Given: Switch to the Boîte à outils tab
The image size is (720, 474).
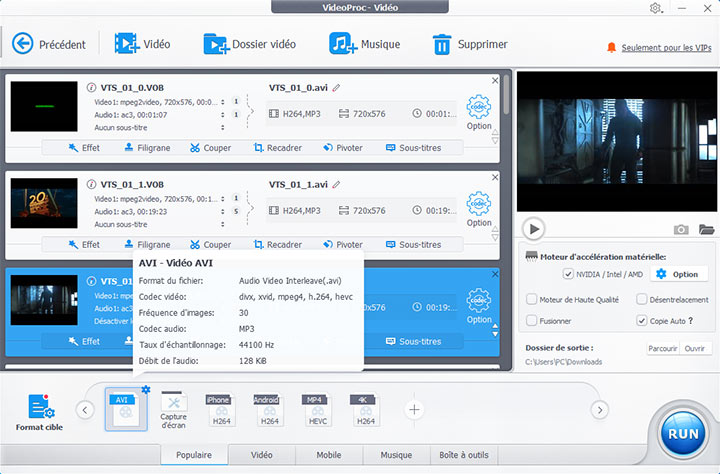Looking at the screenshot, I should pos(464,455).
